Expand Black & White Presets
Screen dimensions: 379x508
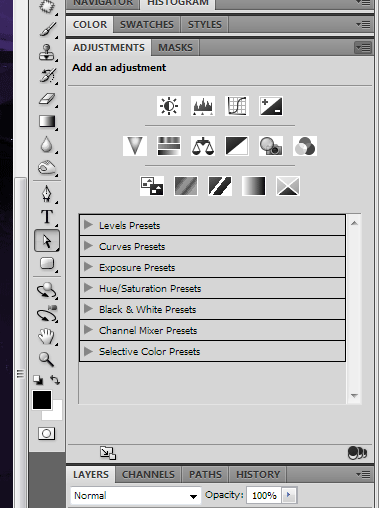click(88, 309)
